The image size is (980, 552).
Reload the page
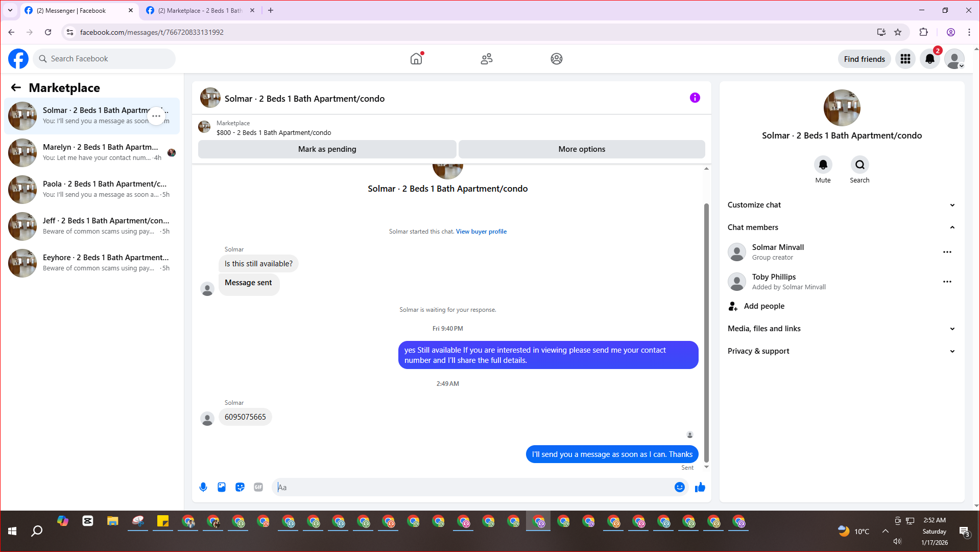(x=48, y=32)
